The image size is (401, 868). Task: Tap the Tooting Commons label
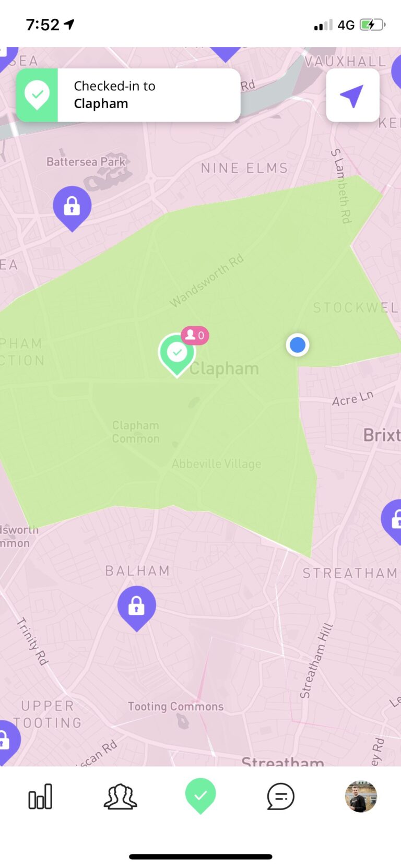click(x=175, y=706)
